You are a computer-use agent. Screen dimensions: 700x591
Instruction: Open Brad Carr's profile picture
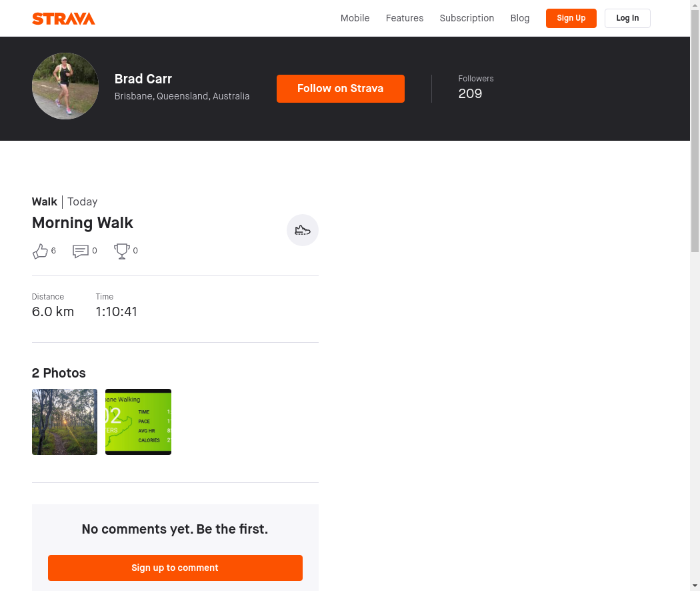point(65,86)
